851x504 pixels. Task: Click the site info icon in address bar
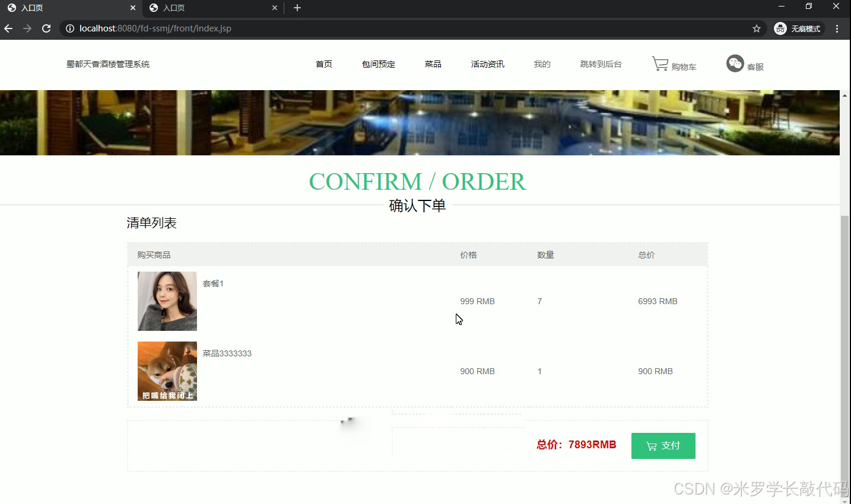coord(70,28)
